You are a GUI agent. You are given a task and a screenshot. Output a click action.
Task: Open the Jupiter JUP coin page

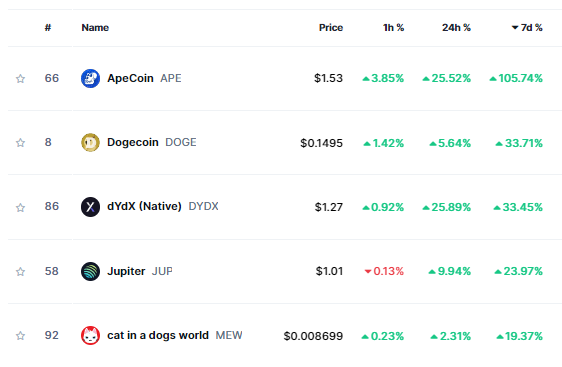click(140, 271)
